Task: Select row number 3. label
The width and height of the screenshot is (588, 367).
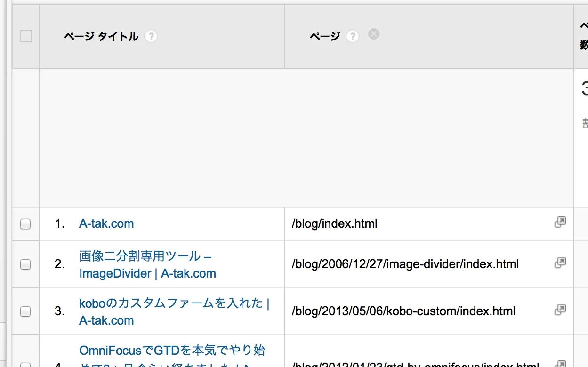Action: 60,311
